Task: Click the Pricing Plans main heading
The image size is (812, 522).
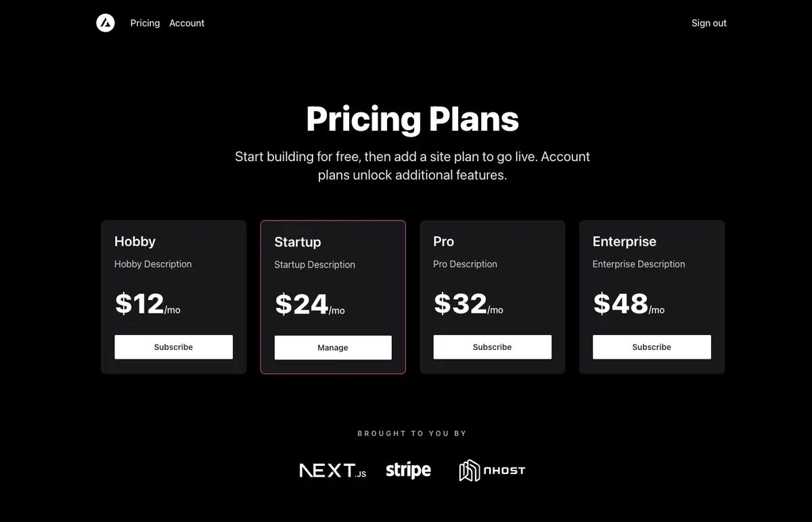Action: [x=413, y=119]
